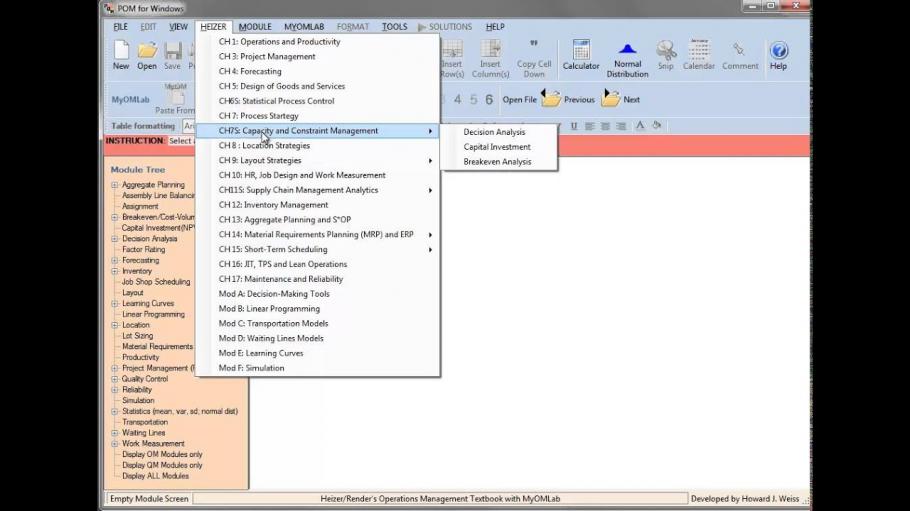The width and height of the screenshot is (910, 511).
Task: Choose Decision Analysis submenu item
Action: click(494, 132)
